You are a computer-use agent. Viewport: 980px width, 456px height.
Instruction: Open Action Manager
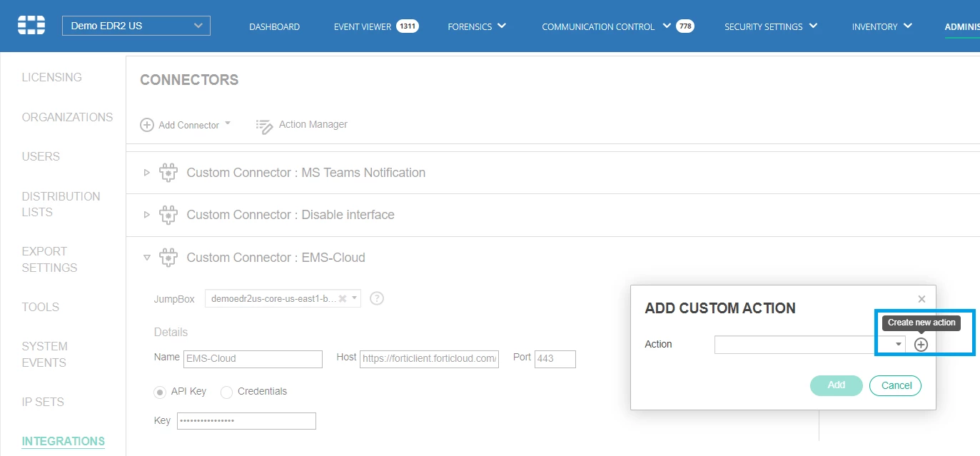(313, 124)
